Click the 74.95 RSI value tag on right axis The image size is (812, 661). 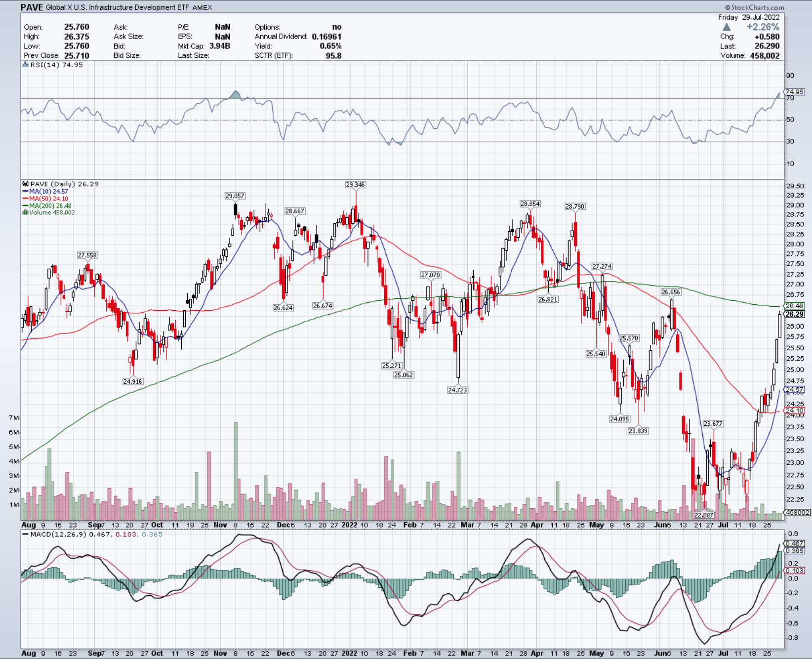795,92
